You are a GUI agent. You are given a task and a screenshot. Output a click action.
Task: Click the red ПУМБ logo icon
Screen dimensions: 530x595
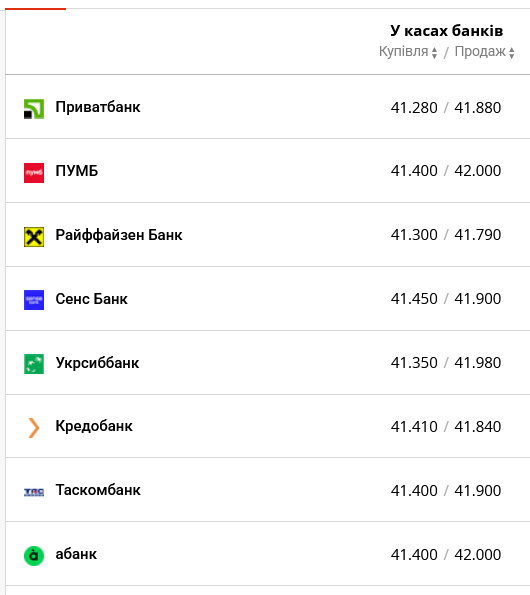34,173
